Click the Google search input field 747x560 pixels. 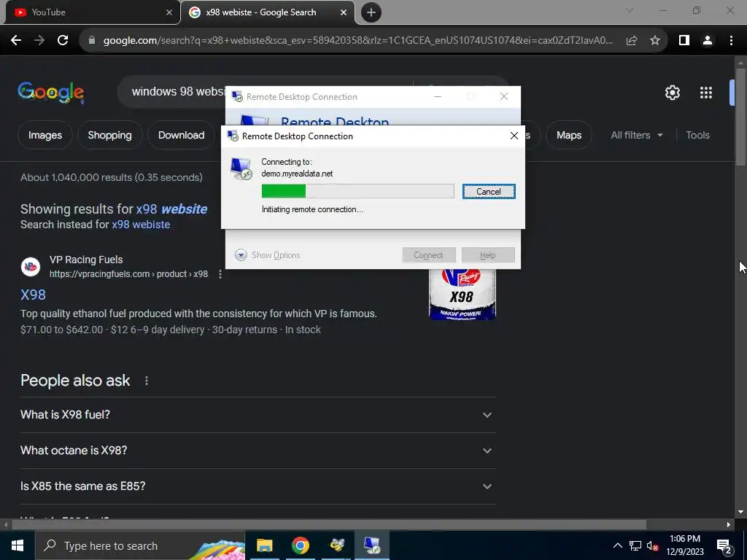177,91
